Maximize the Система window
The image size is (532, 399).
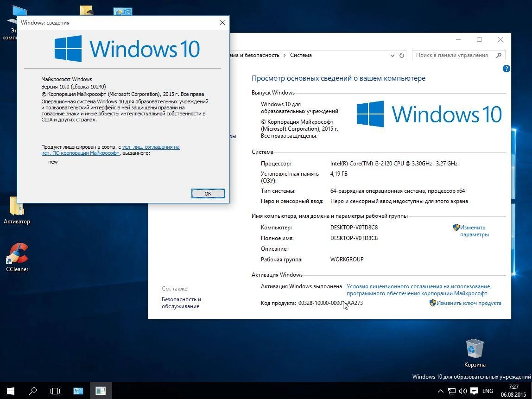tap(479, 39)
